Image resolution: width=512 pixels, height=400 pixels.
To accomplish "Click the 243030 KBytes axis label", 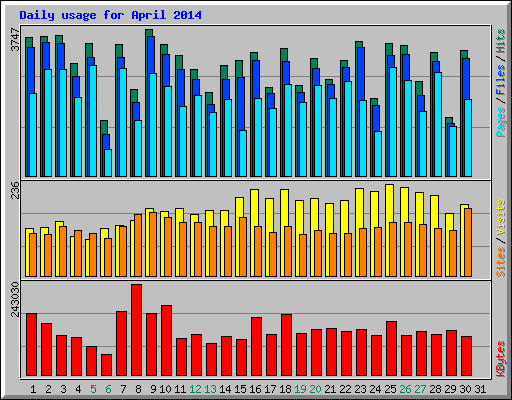I will pos(15,299).
